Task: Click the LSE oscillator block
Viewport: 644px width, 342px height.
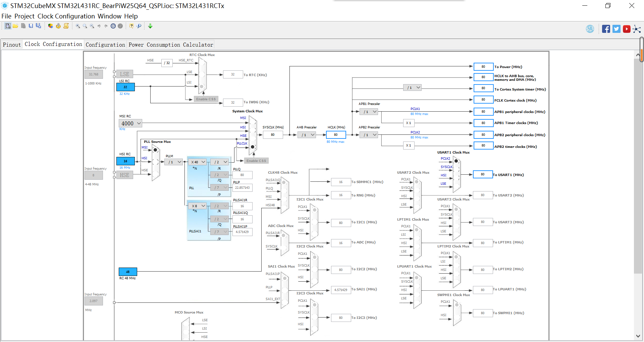Action: pos(124,74)
